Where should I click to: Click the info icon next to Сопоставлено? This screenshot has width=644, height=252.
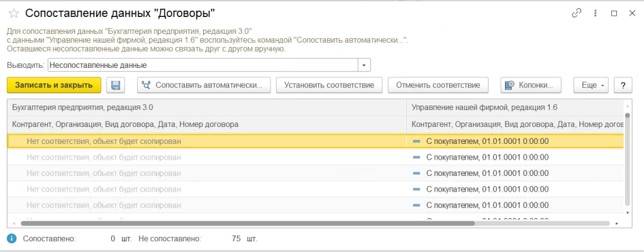pos(13,238)
